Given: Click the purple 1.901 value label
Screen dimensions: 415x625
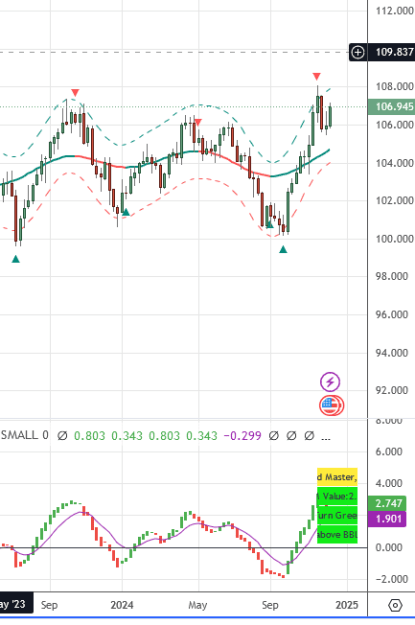Looking at the screenshot, I should pos(387,519).
